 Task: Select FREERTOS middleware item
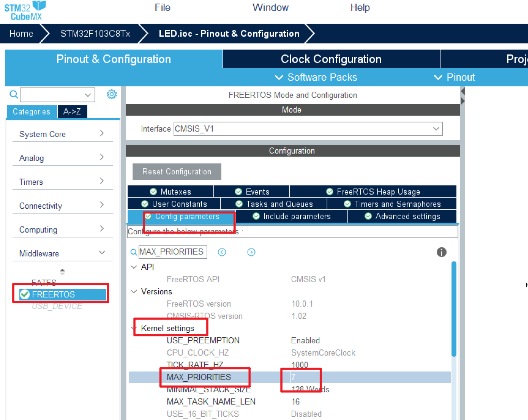[x=63, y=294]
